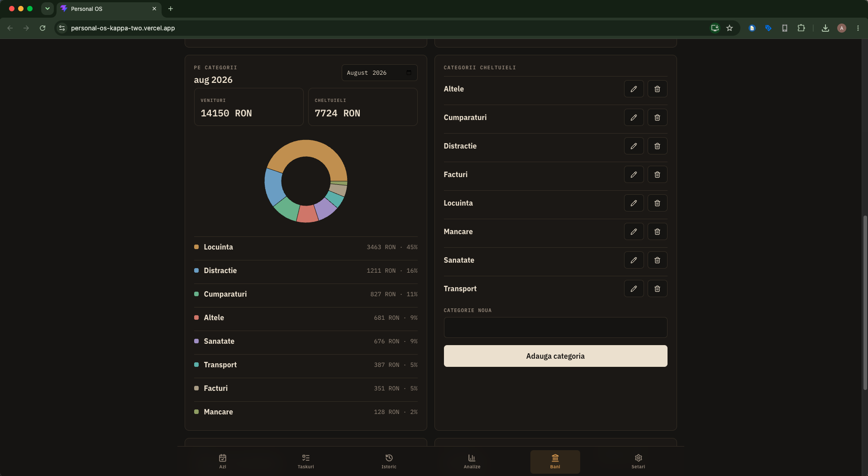Screen dimensions: 868x476
Task: Open the Setari tab
Action: pos(638,462)
